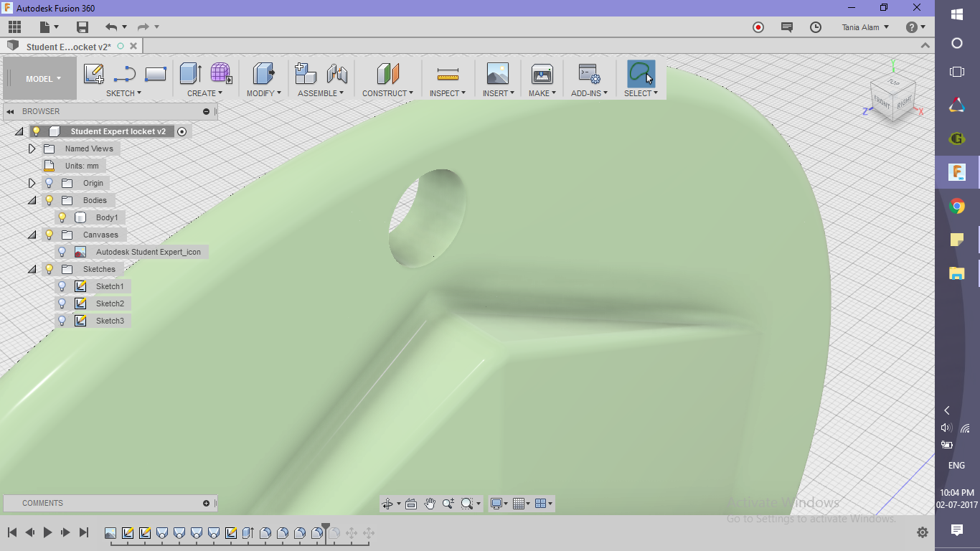Select the Joint tool icon
Viewport: 980px width, 551px height.
336,74
